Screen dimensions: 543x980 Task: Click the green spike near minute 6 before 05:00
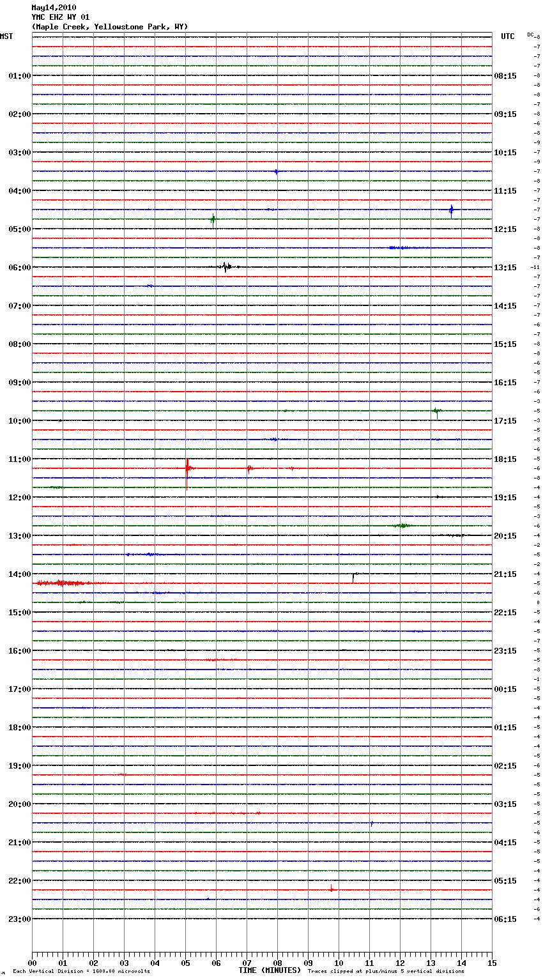[x=213, y=220]
